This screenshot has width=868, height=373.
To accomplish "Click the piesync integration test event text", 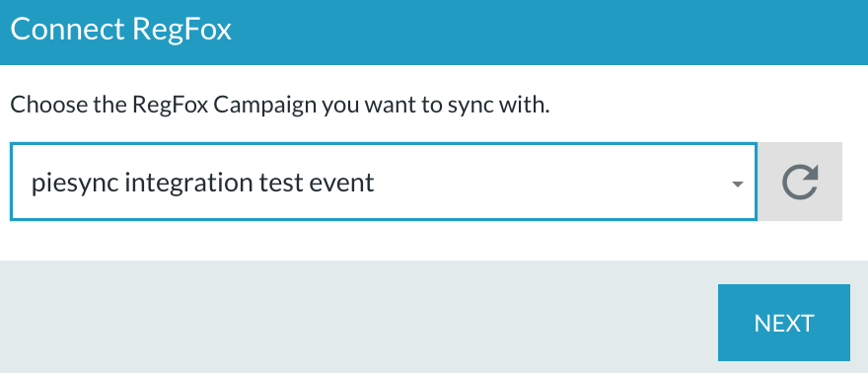I will 202,183.
